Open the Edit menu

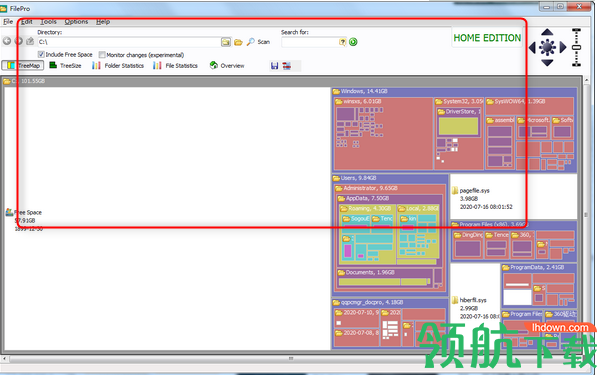point(27,22)
